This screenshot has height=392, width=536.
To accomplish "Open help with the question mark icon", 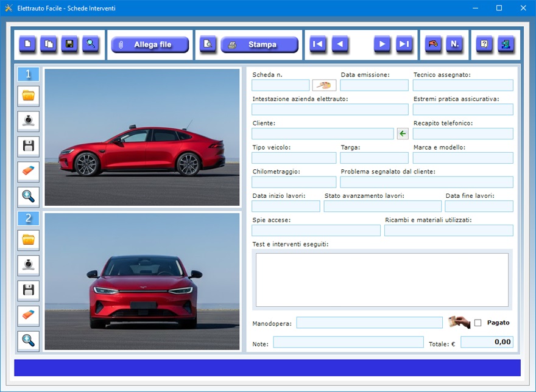I will pyautogui.click(x=484, y=44).
